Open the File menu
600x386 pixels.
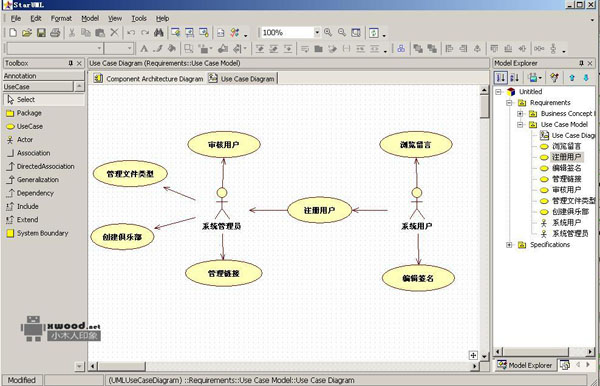(16, 18)
